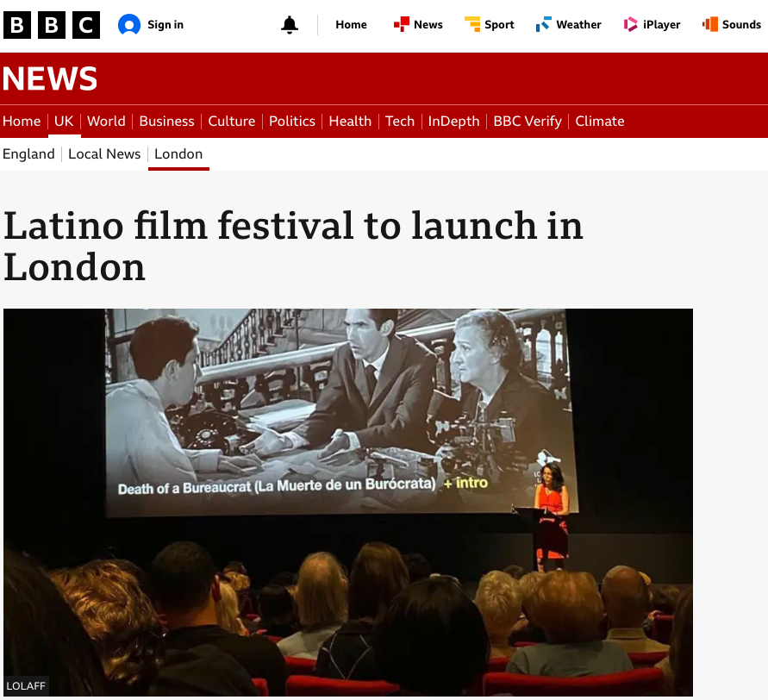Screen dimensions: 768x700
Task: Select the Tech news section
Action: pos(400,121)
